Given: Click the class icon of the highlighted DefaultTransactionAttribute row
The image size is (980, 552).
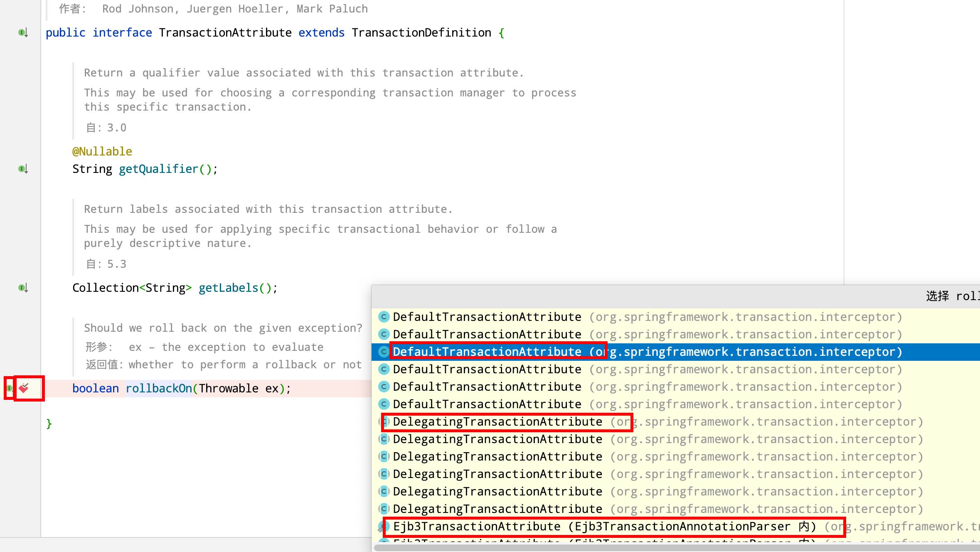Looking at the screenshot, I should [384, 352].
